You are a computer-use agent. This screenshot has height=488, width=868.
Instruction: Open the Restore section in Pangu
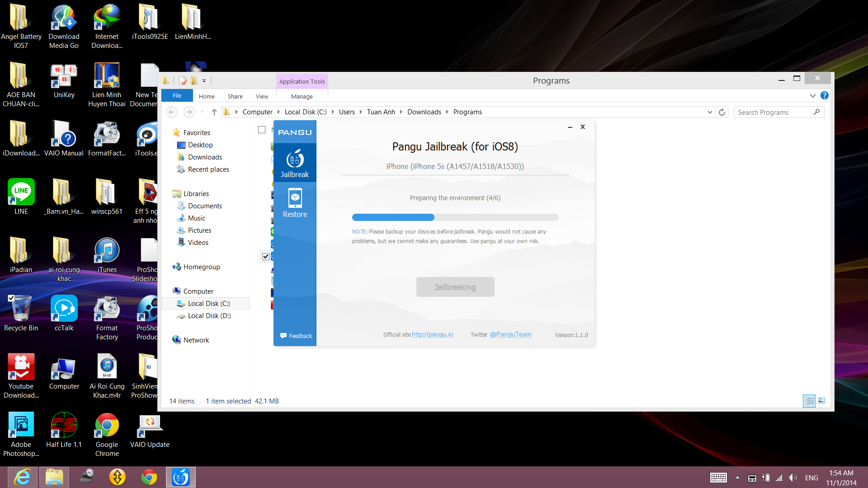[294, 202]
